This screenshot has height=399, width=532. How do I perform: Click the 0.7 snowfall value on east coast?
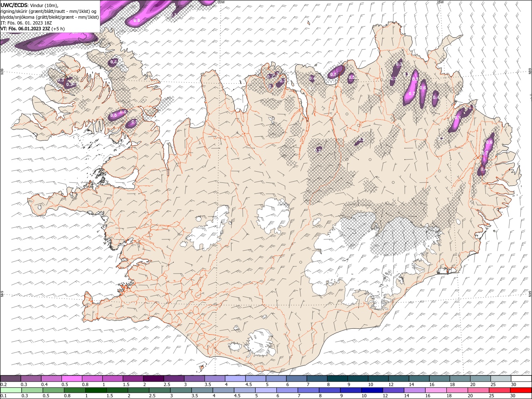pyautogui.click(x=485, y=153)
